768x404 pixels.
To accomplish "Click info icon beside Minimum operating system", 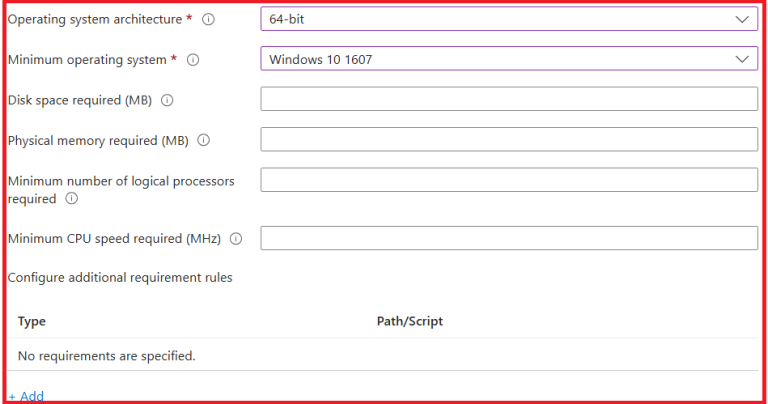I will click(x=193, y=60).
